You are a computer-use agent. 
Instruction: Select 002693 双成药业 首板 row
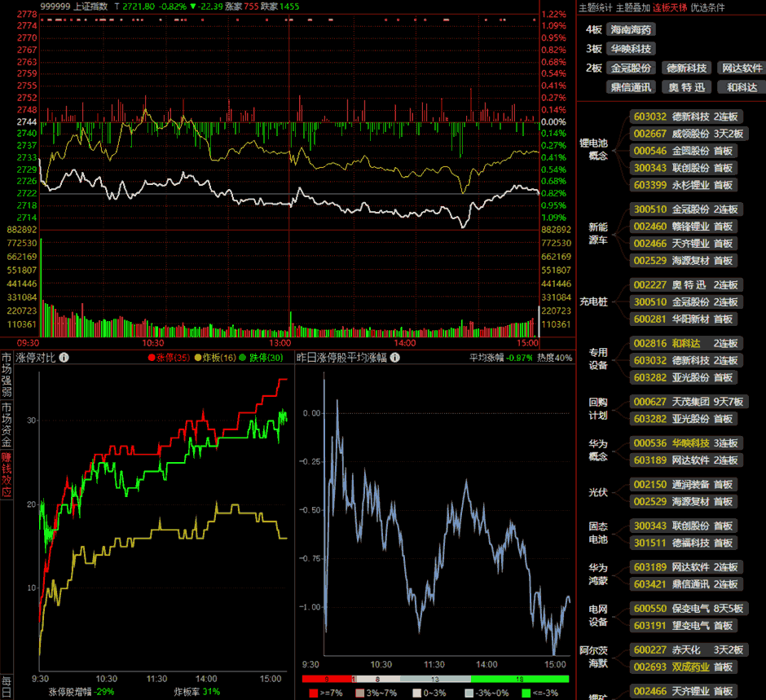pyautogui.click(x=683, y=667)
